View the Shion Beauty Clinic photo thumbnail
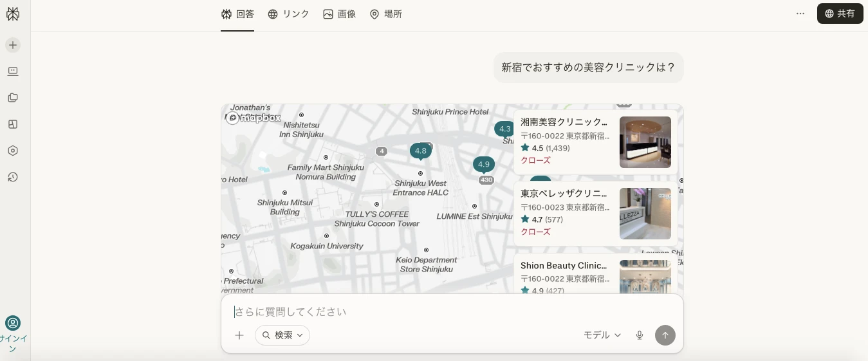868x361 pixels. (x=645, y=277)
